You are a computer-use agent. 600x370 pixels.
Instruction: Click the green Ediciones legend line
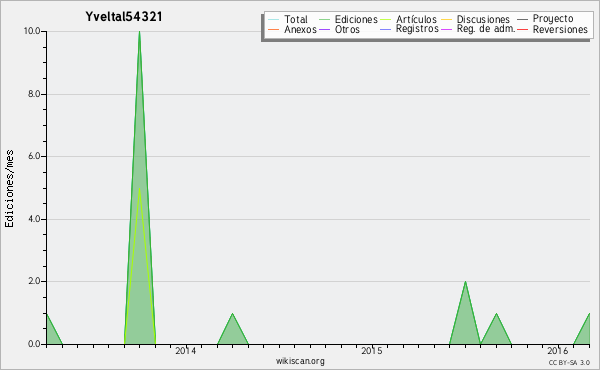click(324, 19)
